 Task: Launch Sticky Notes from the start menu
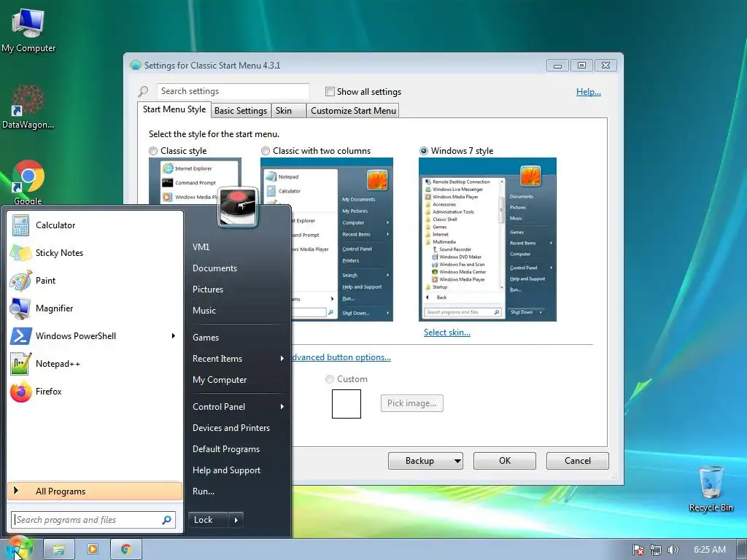tap(95, 253)
